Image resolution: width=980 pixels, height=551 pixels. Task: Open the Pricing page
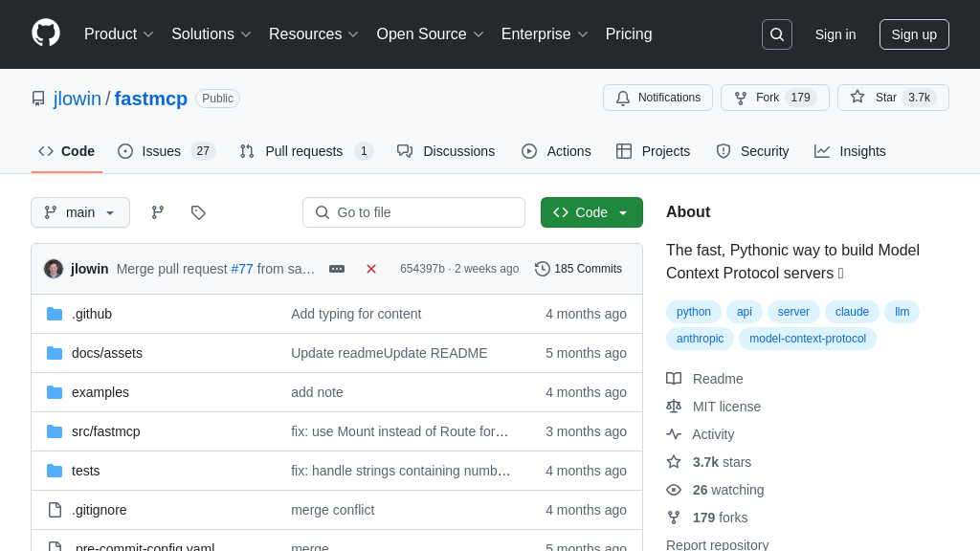coord(629,34)
